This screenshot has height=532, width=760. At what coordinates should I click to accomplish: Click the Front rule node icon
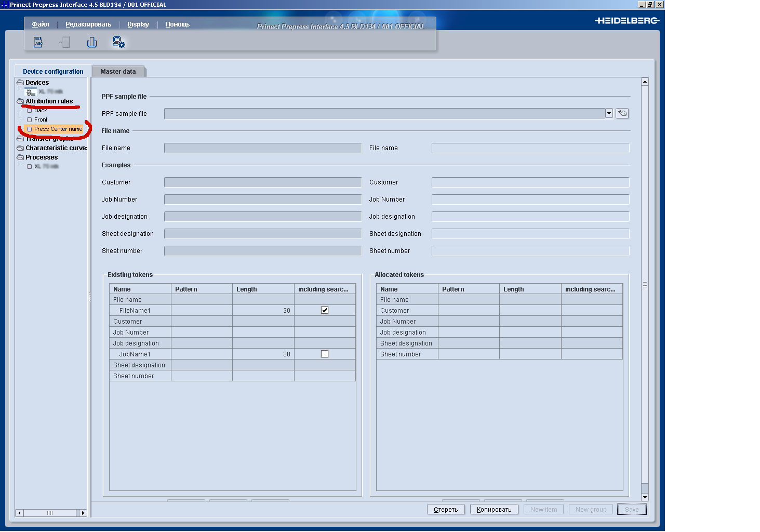30,120
